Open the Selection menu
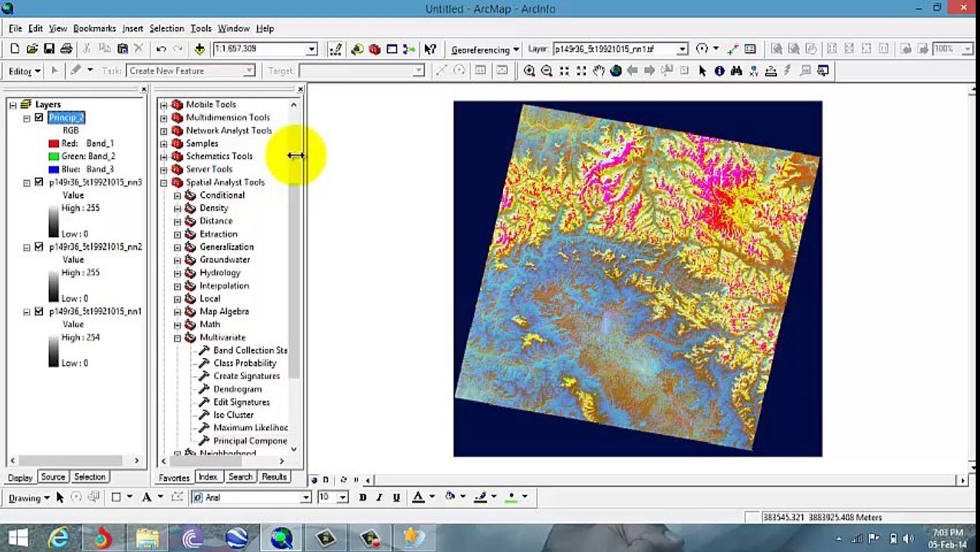This screenshot has height=552, width=980. pyautogui.click(x=166, y=28)
